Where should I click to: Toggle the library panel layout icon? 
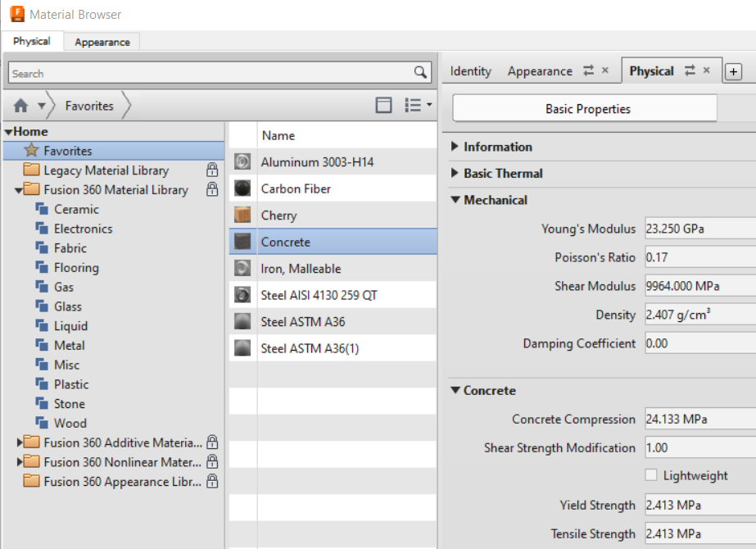pos(383,105)
